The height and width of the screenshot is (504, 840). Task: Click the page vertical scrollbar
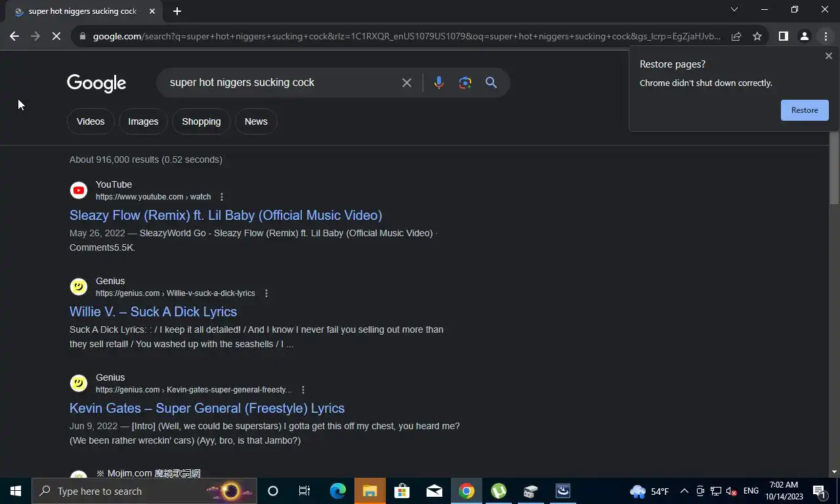pyautogui.click(x=834, y=167)
